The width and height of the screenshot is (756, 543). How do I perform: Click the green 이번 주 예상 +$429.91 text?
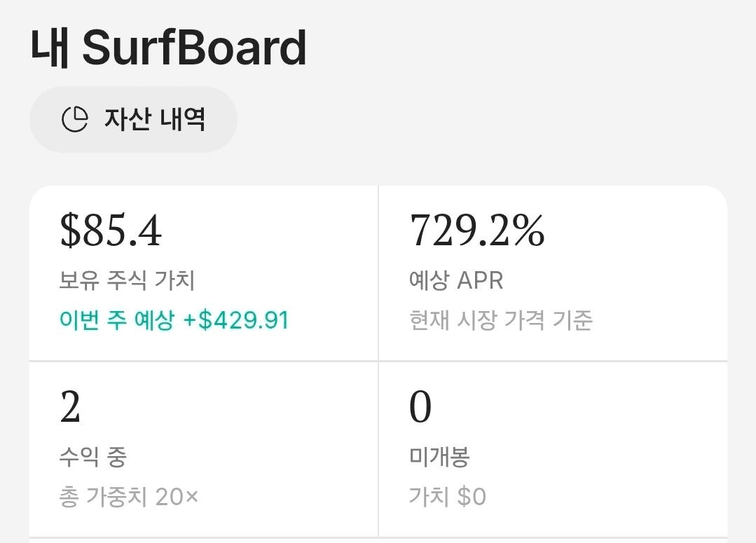tap(174, 320)
